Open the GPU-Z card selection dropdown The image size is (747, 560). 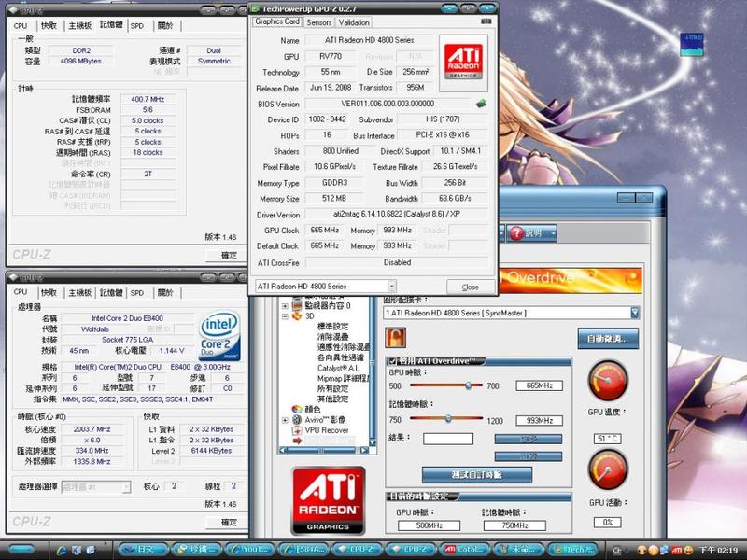click(392, 287)
